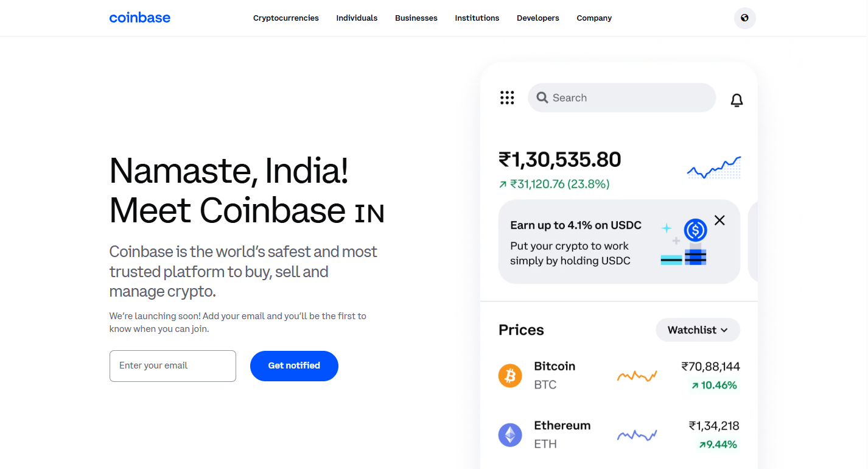Click the Coinbase logo
This screenshot has width=868, height=469.
tap(139, 18)
